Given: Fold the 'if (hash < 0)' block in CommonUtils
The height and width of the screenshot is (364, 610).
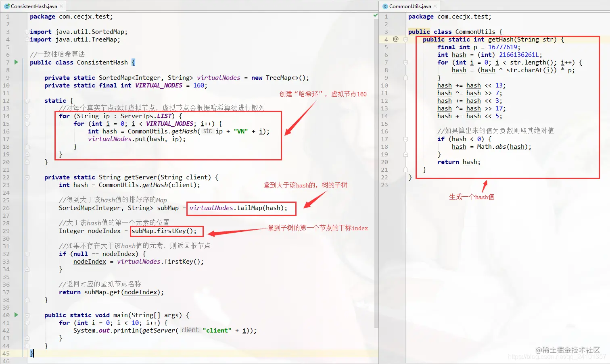Looking at the screenshot, I should [405, 139].
